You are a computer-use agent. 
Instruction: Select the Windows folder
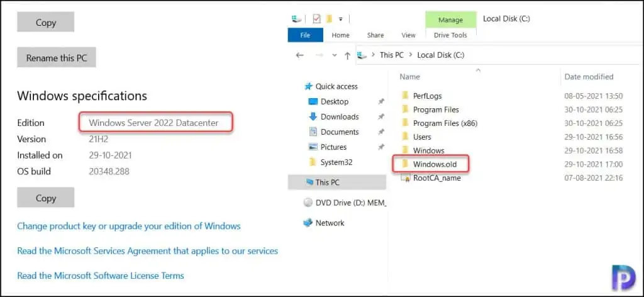coord(428,150)
